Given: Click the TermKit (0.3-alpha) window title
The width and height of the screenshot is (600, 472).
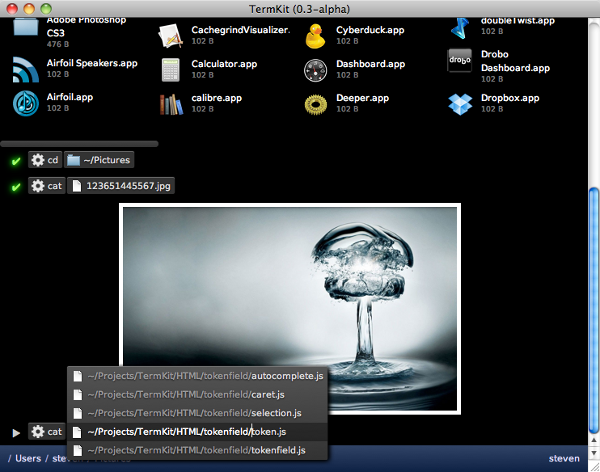Looking at the screenshot, I should [x=300, y=9].
